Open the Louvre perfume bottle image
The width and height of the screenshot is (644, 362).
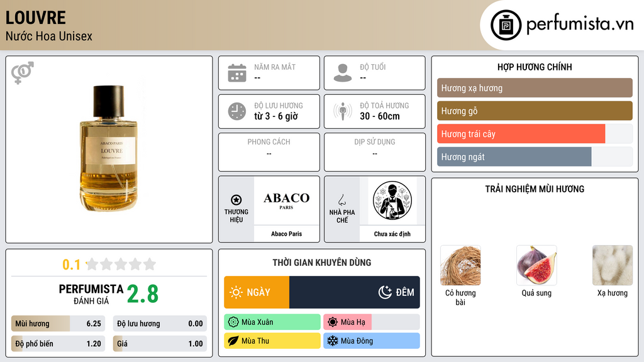point(109,148)
